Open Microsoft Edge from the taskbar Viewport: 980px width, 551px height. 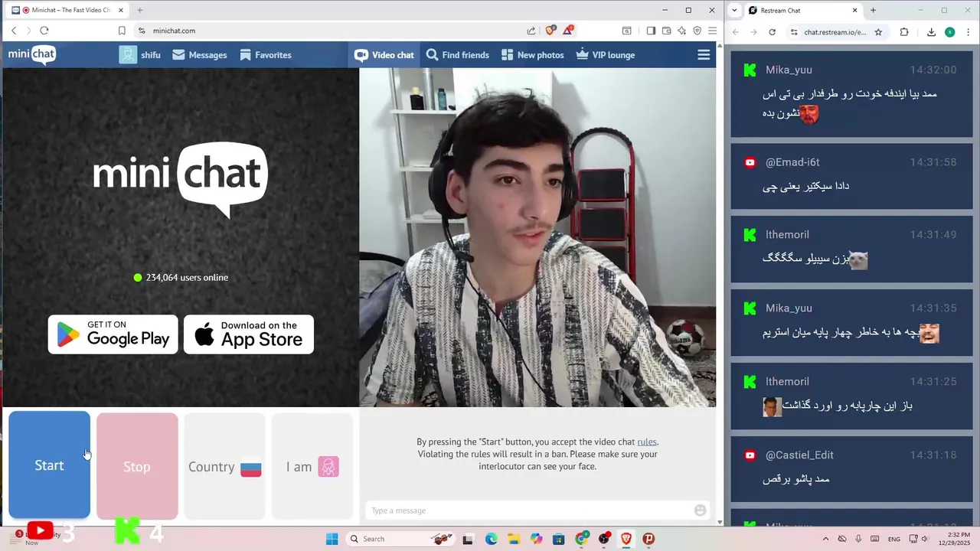coord(491,539)
